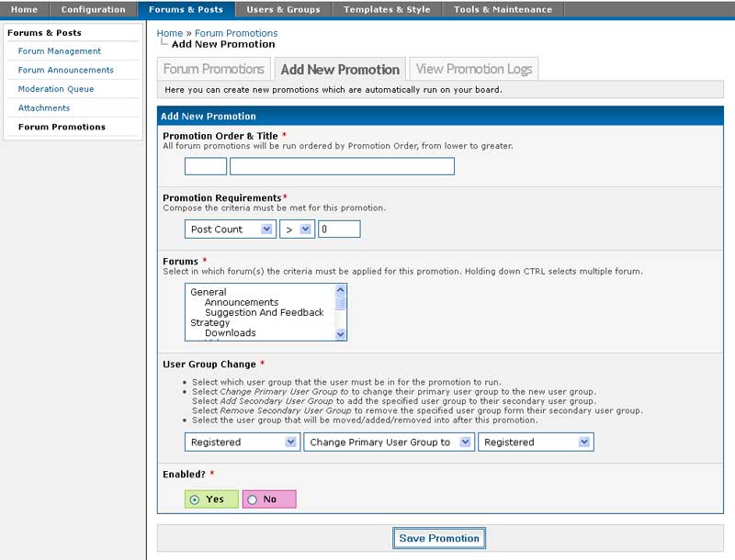The image size is (735, 560).
Task: Switch to the Forum Promotions tab
Action: point(214,69)
